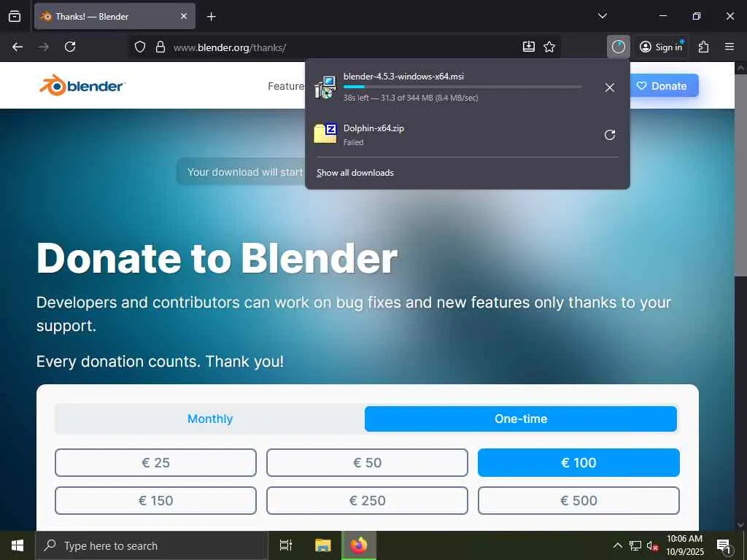
Task: Click the blue Donate button
Action: tap(664, 86)
